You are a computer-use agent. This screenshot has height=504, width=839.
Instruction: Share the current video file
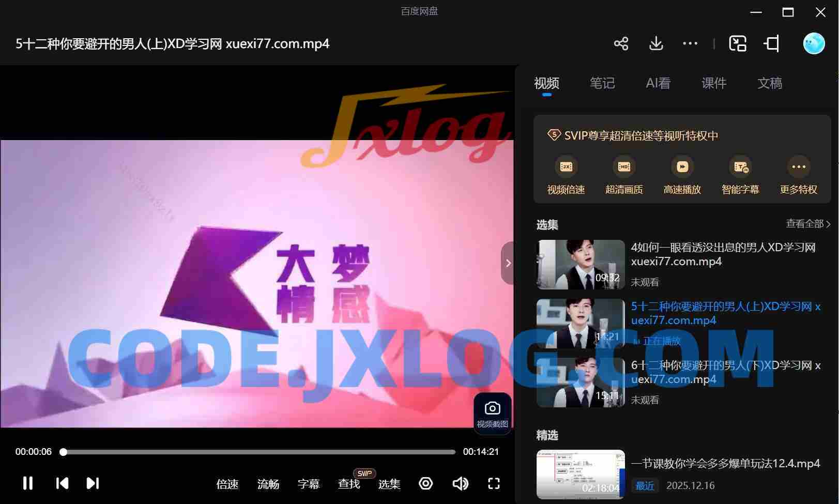coord(621,43)
